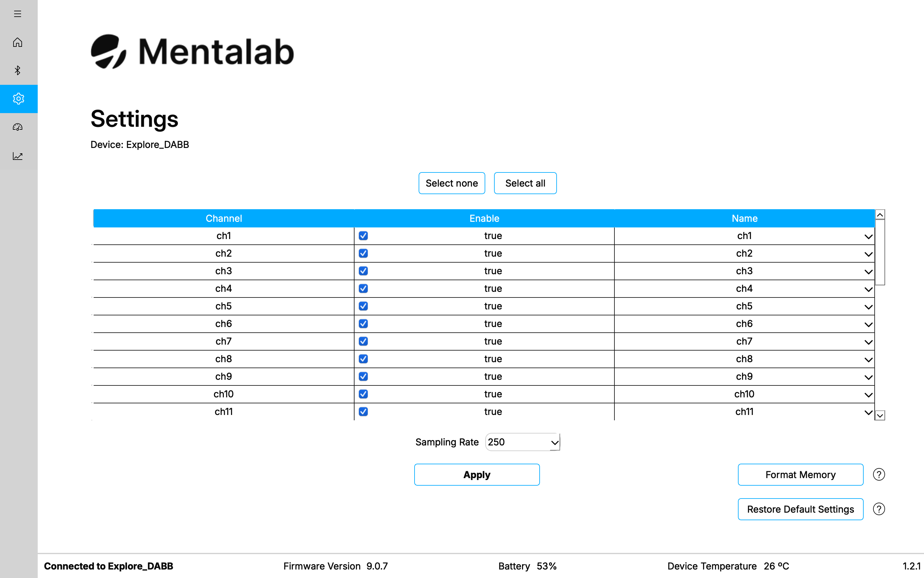Disable channel ch6 checkbox
The width and height of the screenshot is (924, 578).
pyautogui.click(x=363, y=324)
